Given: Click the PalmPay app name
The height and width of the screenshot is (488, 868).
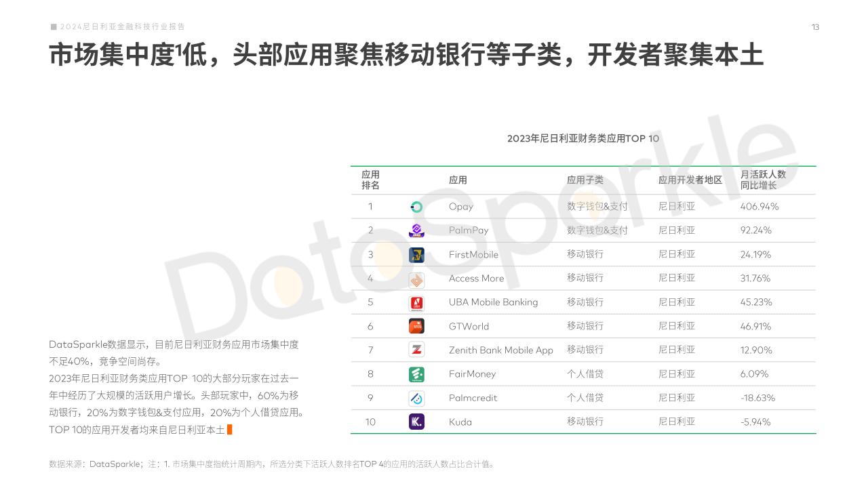Looking at the screenshot, I should click(x=469, y=230).
